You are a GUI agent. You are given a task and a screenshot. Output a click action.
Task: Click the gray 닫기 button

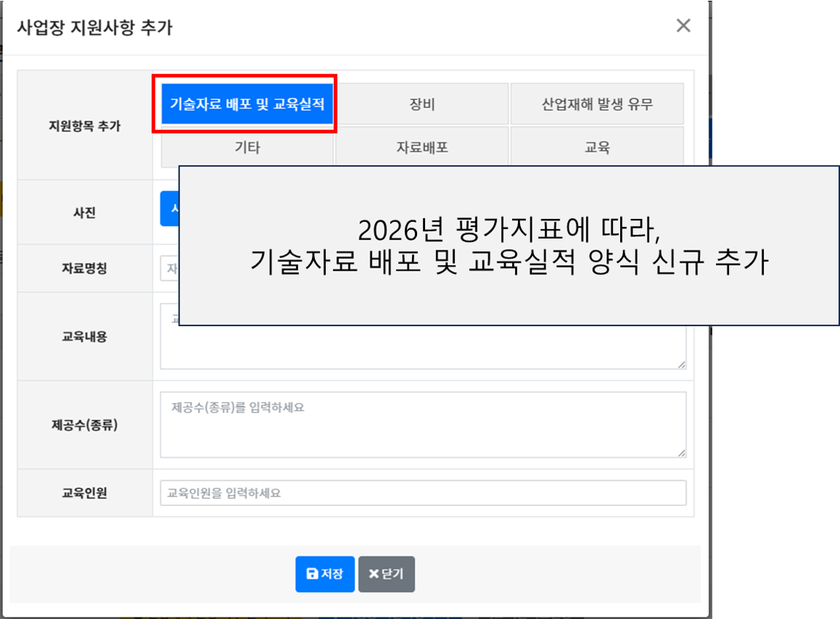pos(386,574)
